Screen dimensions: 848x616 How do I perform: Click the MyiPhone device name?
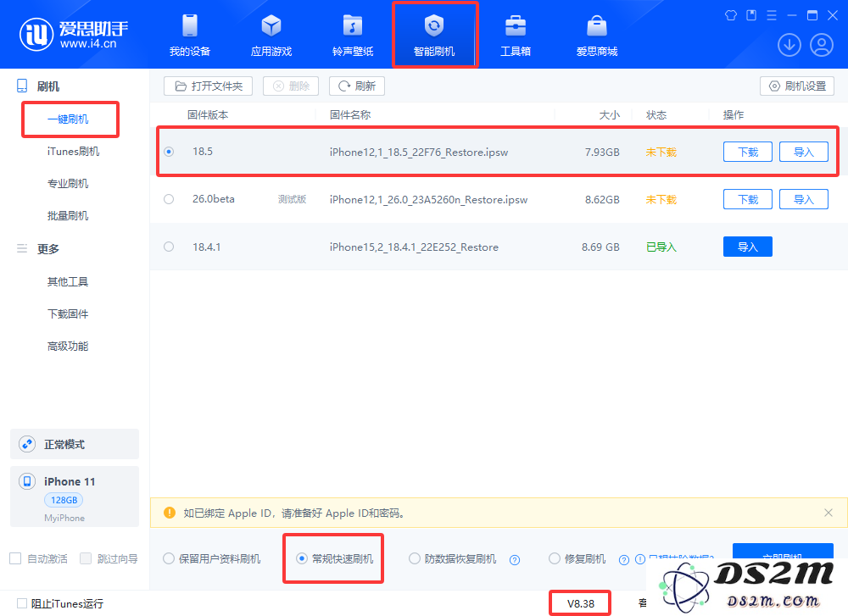(64, 518)
